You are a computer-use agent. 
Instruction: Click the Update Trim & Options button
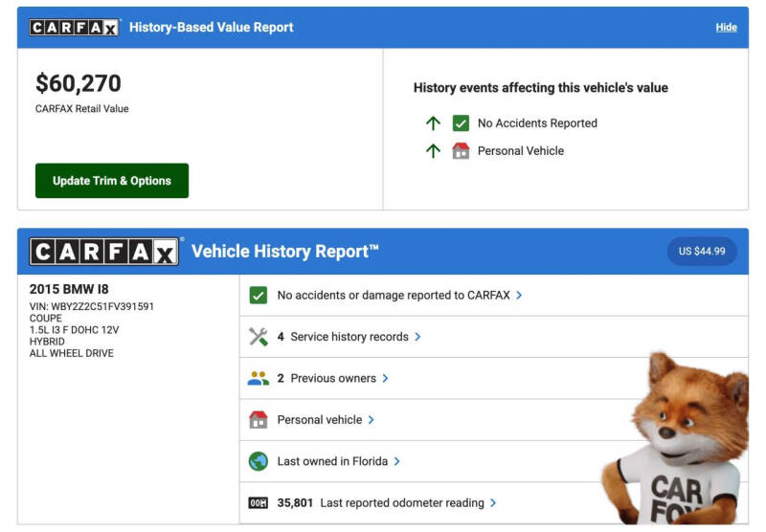click(112, 181)
